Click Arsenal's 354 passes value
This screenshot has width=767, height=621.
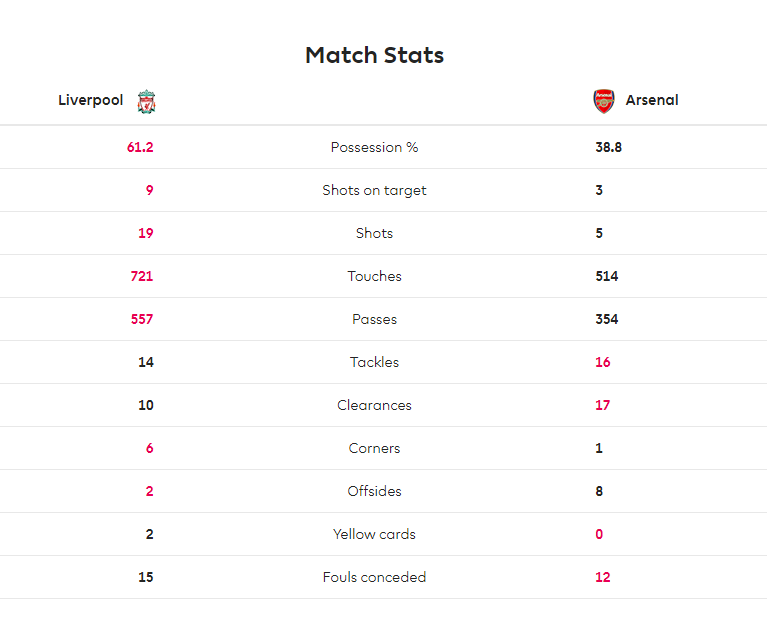point(607,319)
